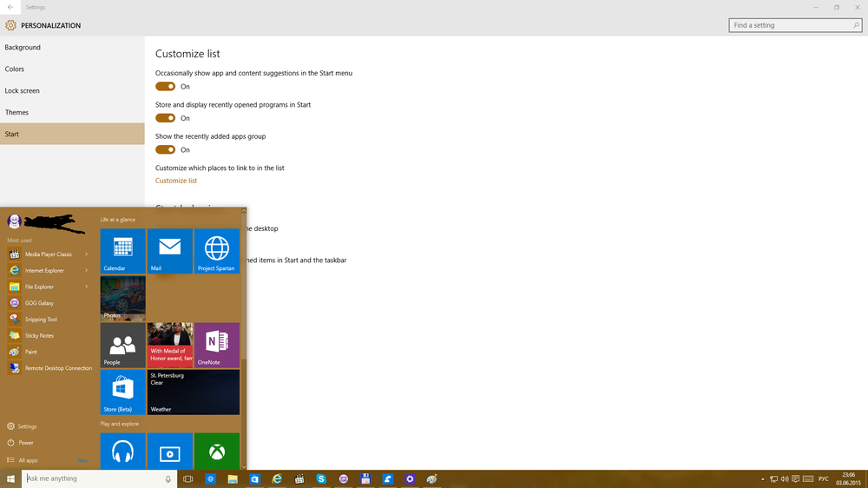Open Snipping Tool from Most used
The image size is (868, 488).
[x=41, y=320]
